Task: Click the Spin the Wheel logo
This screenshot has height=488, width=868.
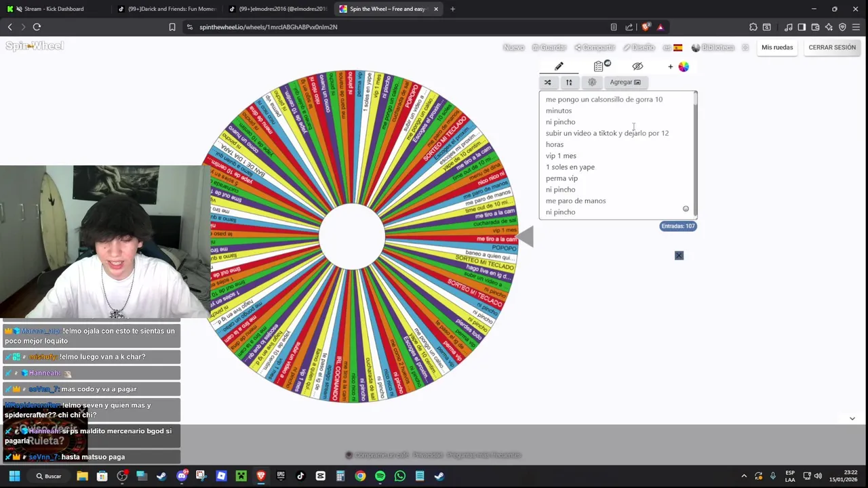Action: (x=35, y=46)
